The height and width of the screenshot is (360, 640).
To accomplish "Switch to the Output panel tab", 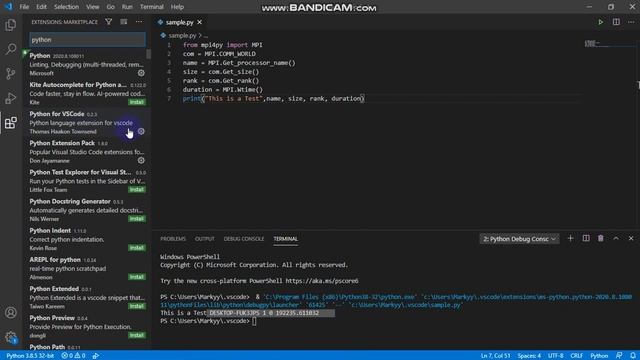I will tap(204, 239).
